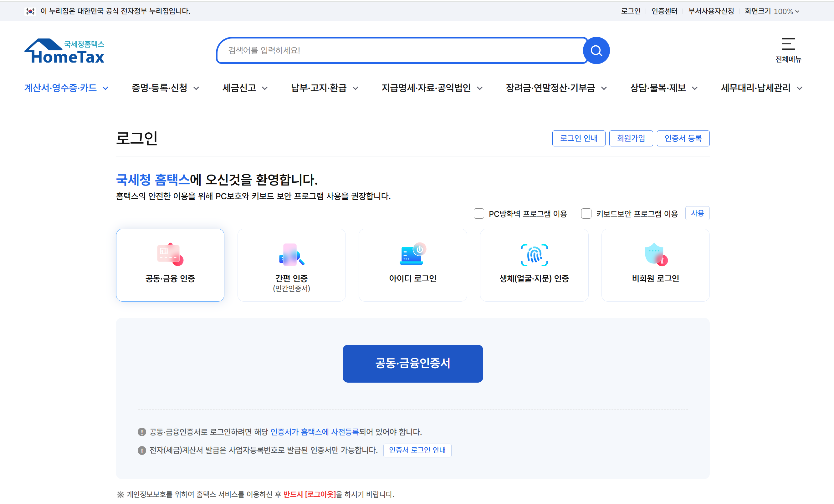Expand 장려금·연말정산·기부금 menu chevron
The image size is (834, 504).
(604, 88)
